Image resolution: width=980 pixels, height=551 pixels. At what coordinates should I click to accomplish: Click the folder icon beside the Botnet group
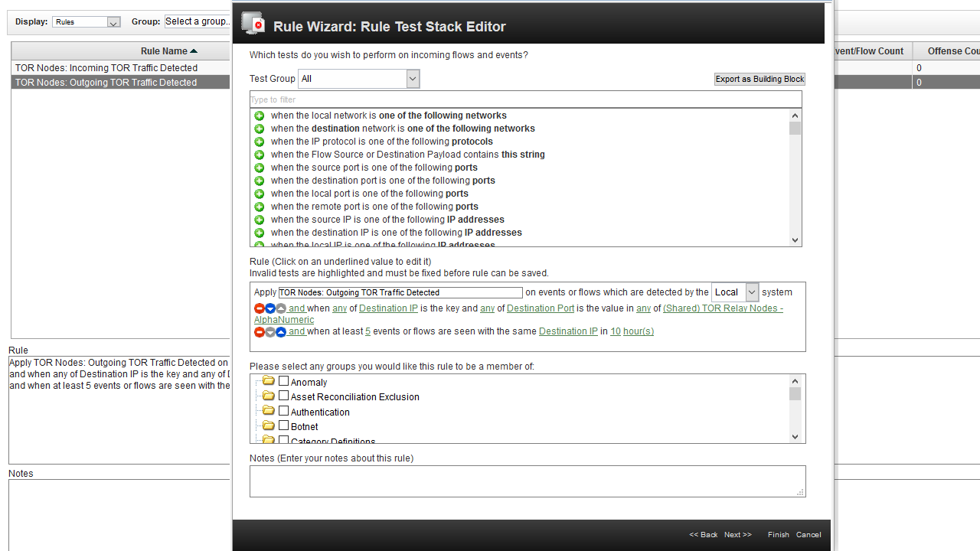(x=268, y=425)
